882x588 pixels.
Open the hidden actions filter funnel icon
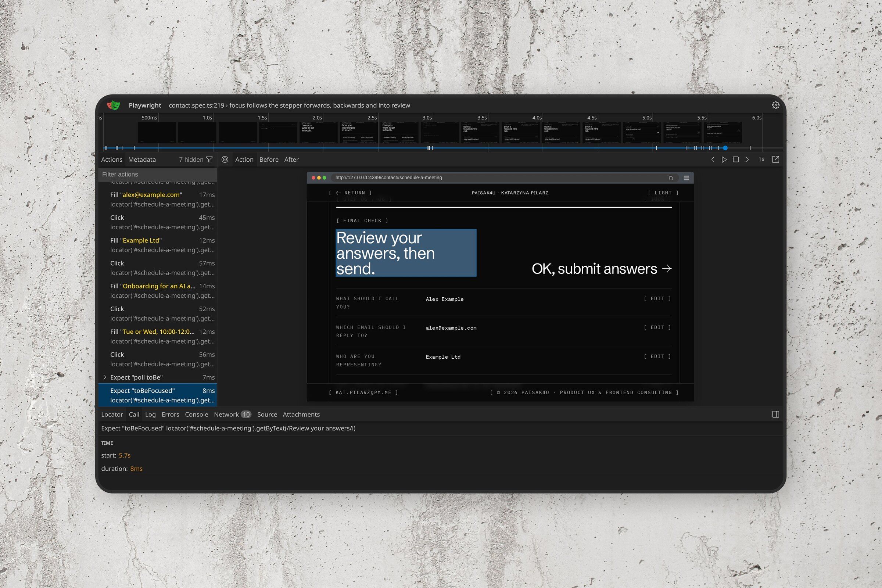(209, 159)
